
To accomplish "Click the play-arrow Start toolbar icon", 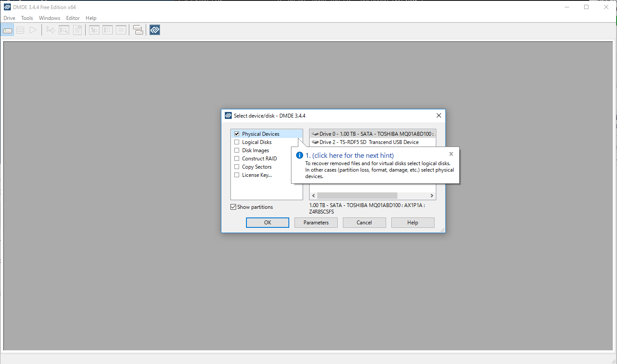I will click(33, 30).
